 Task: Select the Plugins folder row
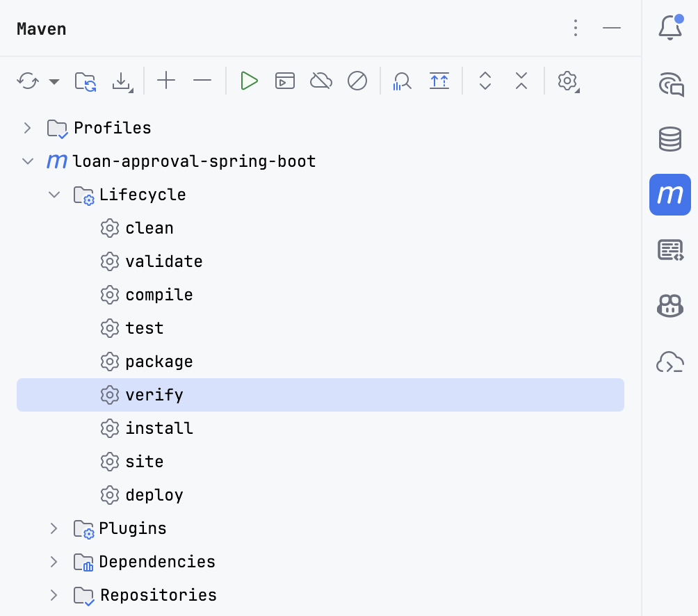(320, 528)
